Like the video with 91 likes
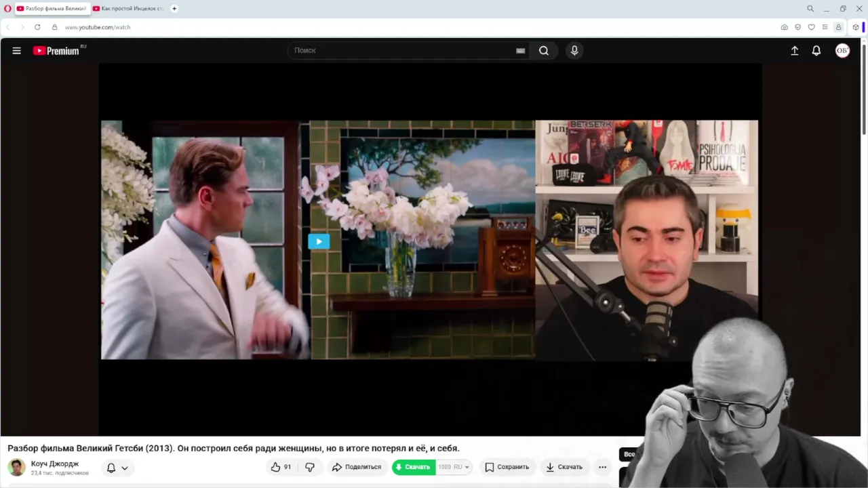The height and width of the screenshot is (488, 868). point(281,467)
